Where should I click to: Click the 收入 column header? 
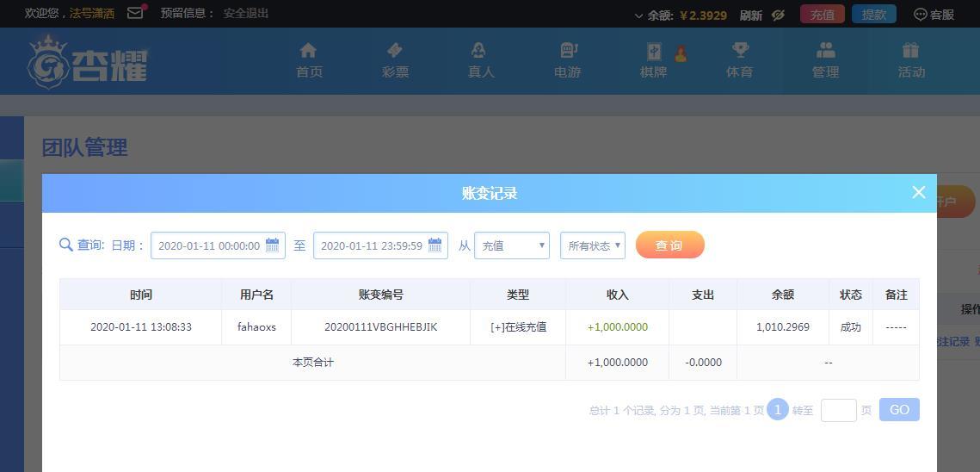(x=617, y=295)
